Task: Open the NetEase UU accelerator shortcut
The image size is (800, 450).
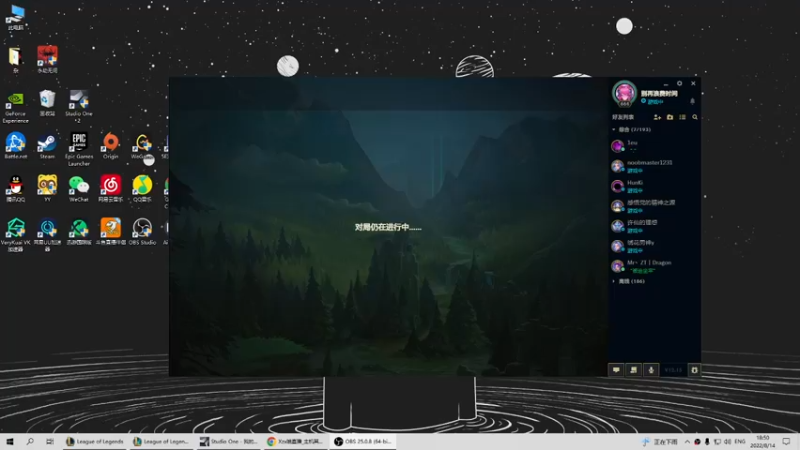Action: coord(47,235)
